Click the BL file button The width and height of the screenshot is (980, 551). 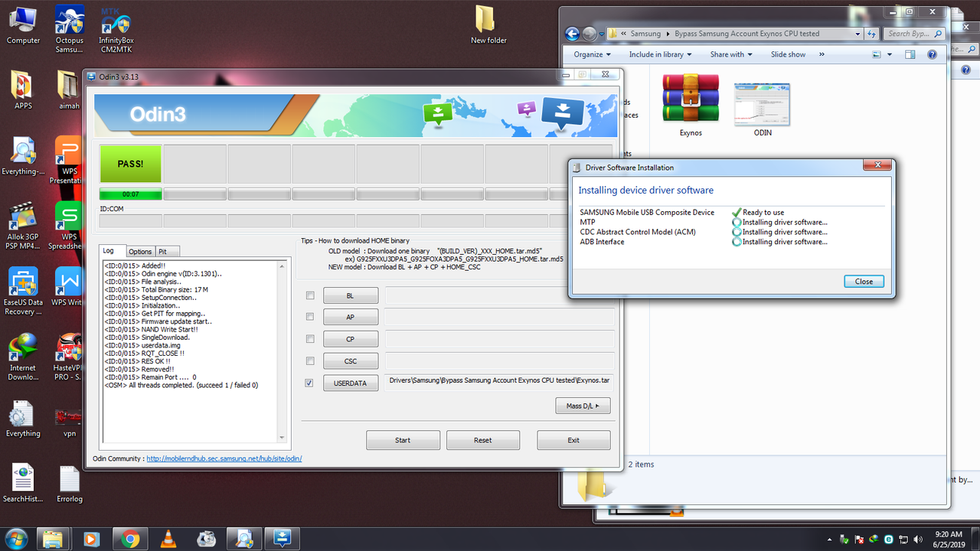point(351,295)
